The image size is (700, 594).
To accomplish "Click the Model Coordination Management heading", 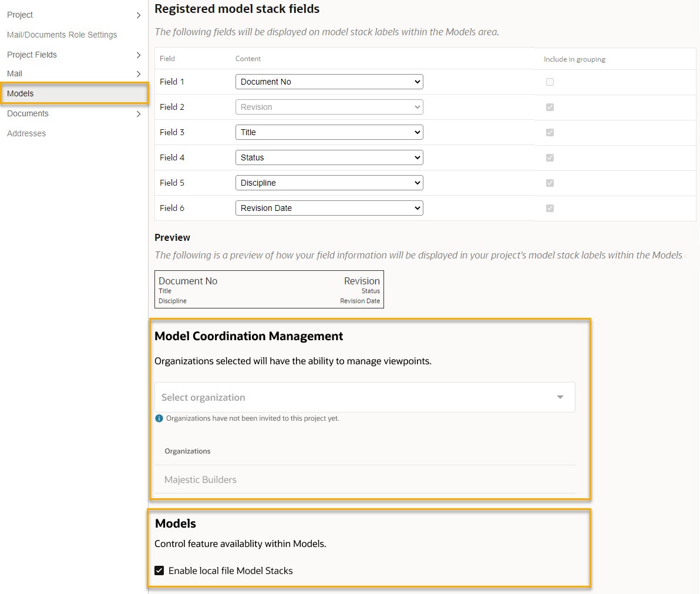I will click(x=248, y=336).
